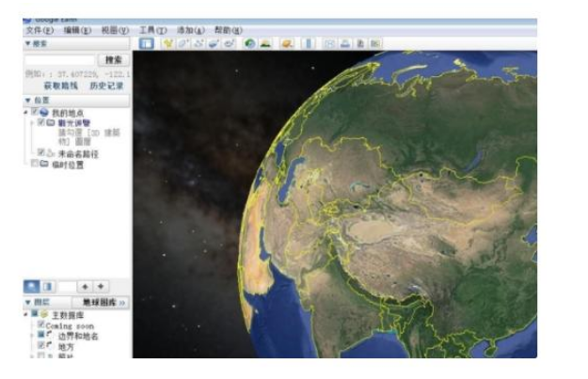Select the 地方 layer item
The width and height of the screenshot is (588, 379).
pyautogui.click(x=66, y=347)
